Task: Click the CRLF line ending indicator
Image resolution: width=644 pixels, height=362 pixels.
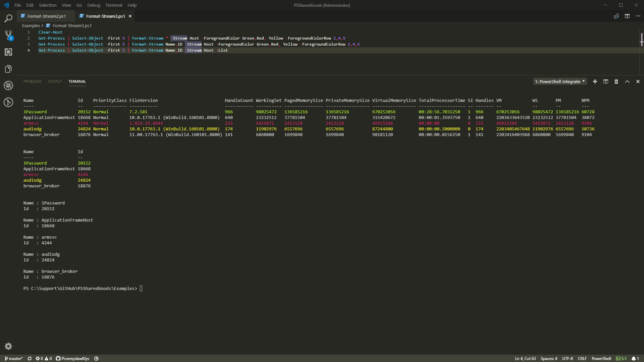Action: coord(582,358)
